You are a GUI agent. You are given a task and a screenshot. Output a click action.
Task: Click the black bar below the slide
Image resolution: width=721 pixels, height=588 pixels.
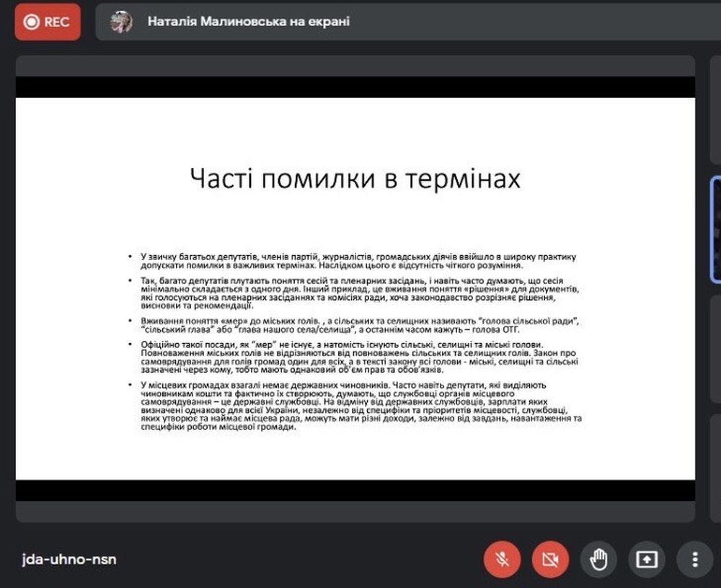click(x=355, y=490)
